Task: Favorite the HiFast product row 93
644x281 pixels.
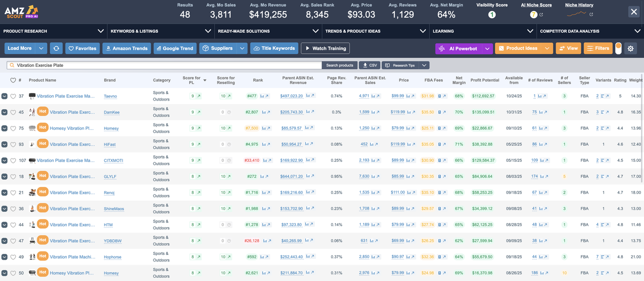Action: click(x=13, y=144)
